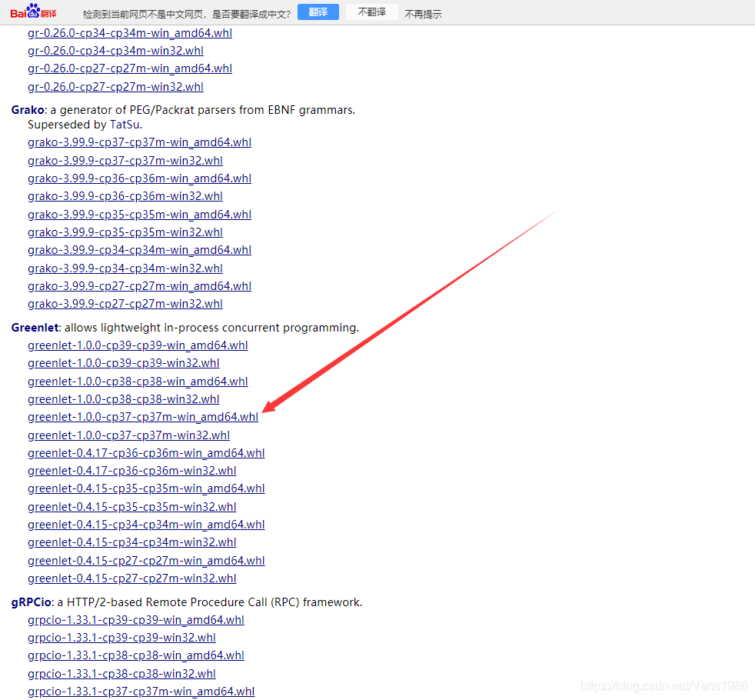The height and width of the screenshot is (700, 755).
Task: Click 不再提示 don't remind again
Action: pos(423,14)
